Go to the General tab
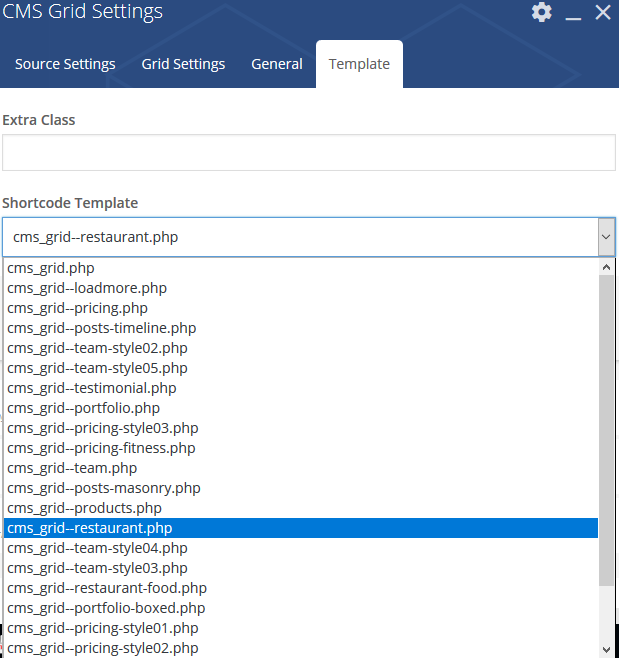The image size is (619, 658). (277, 64)
